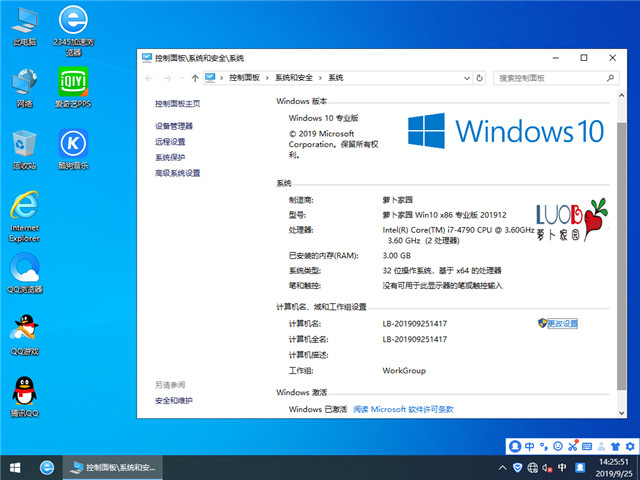Screen dimensions: 640x480
Task: Launch 酷狗音乐 from the desktop
Action: click(x=73, y=149)
